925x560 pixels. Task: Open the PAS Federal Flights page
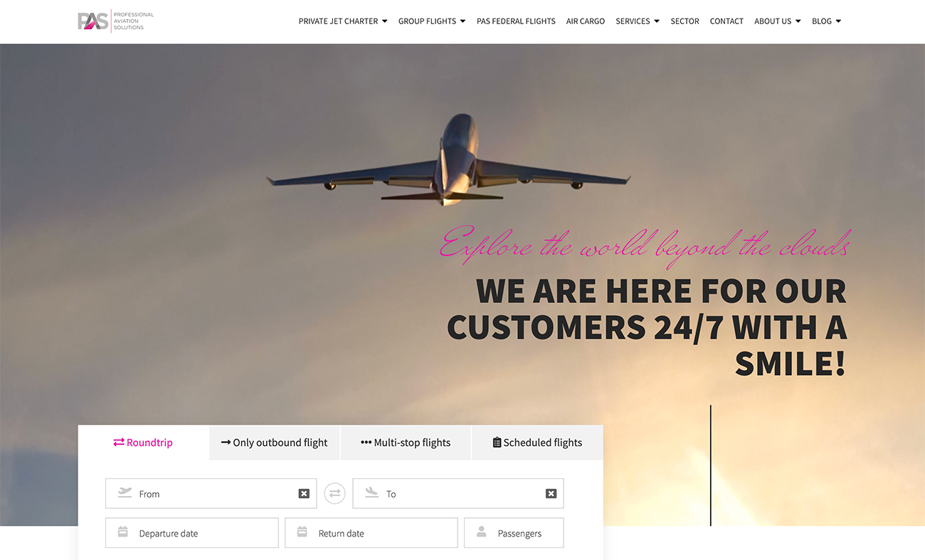tap(516, 21)
